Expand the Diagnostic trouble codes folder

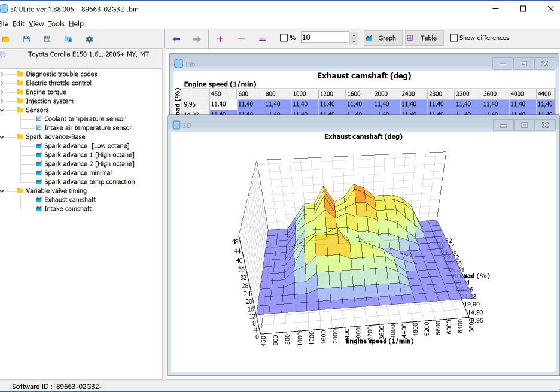2,74
